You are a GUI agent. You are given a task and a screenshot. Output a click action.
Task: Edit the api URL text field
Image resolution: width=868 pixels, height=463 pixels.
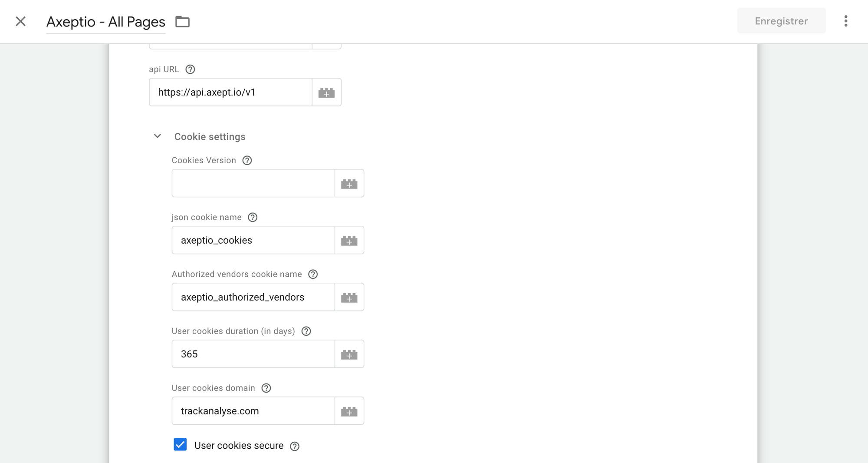pos(230,93)
